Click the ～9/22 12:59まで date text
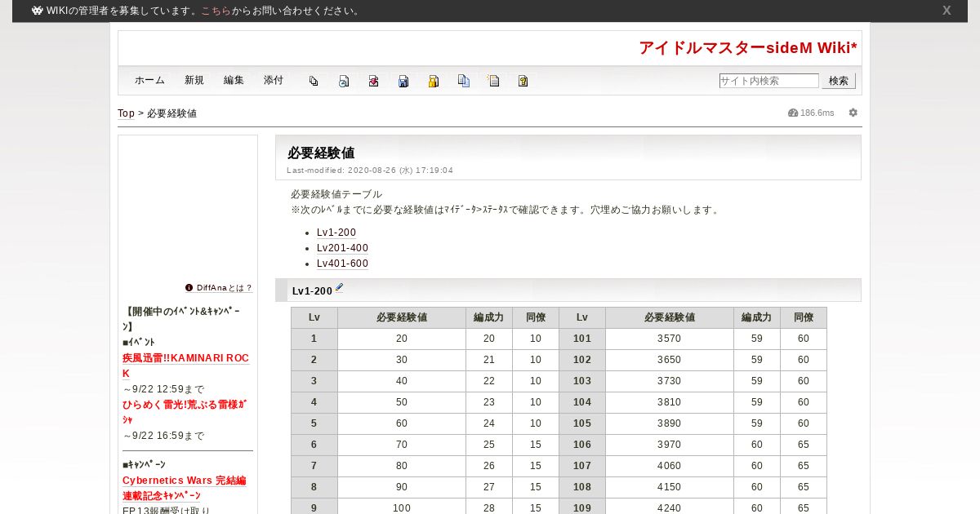Image resolution: width=980 pixels, height=514 pixels. pos(163,389)
